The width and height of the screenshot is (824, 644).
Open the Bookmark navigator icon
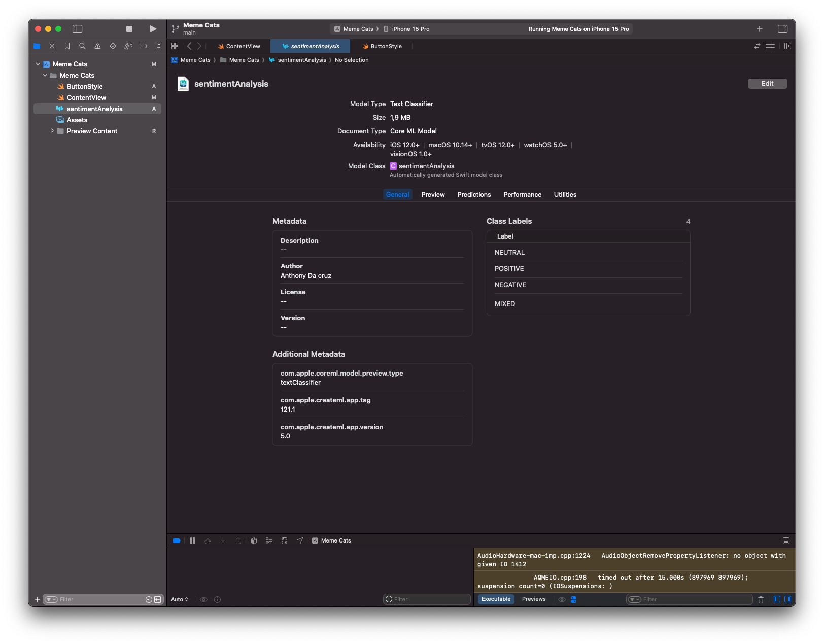[x=67, y=46]
